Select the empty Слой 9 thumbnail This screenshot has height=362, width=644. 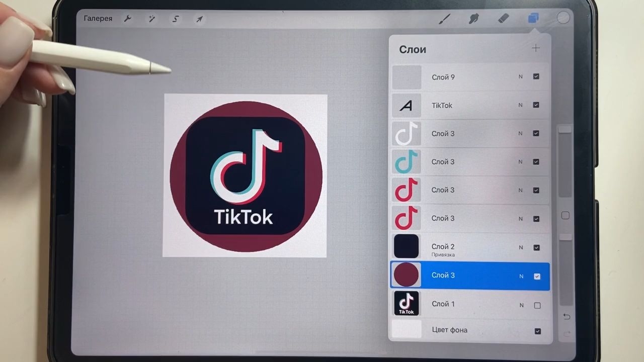tap(407, 77)
